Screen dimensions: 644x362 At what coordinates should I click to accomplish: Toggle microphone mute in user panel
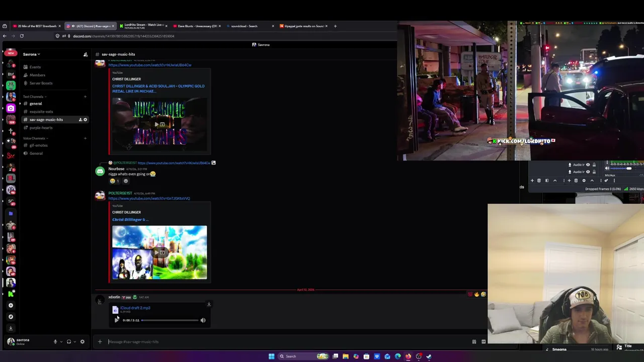click(x=55, y=342)
